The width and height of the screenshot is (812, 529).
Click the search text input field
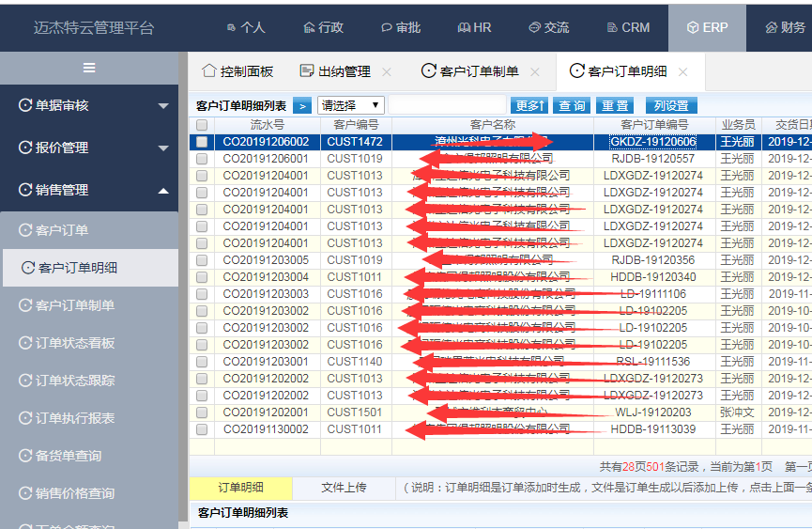coord(447,105)
